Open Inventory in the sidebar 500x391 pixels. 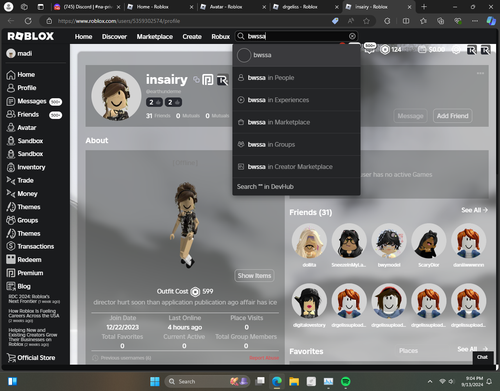coord(26,167)
